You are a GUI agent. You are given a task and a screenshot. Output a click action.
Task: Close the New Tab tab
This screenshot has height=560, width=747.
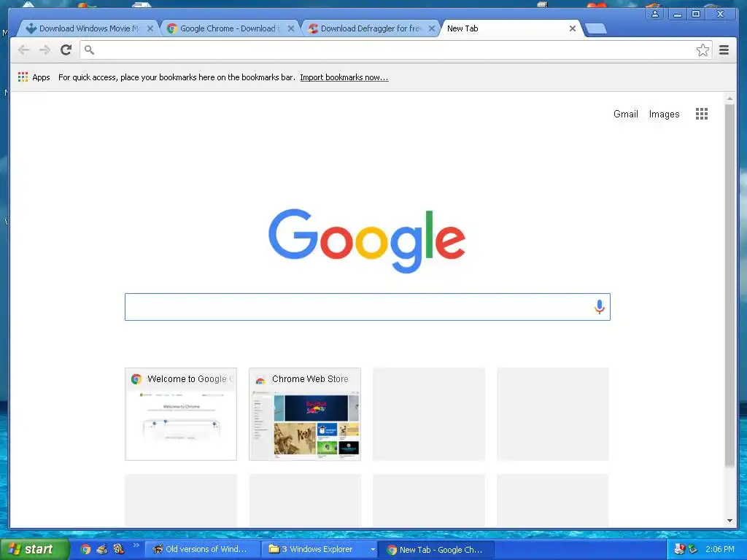573,28
